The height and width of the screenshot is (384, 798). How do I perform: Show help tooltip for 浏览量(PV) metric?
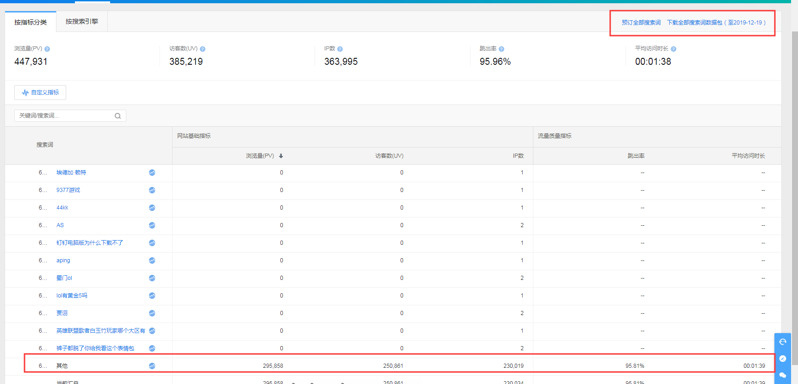pos(47,49)
